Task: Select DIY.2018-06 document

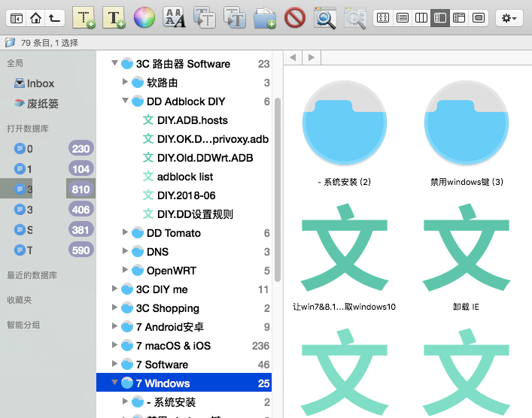Action: (179, 195)
